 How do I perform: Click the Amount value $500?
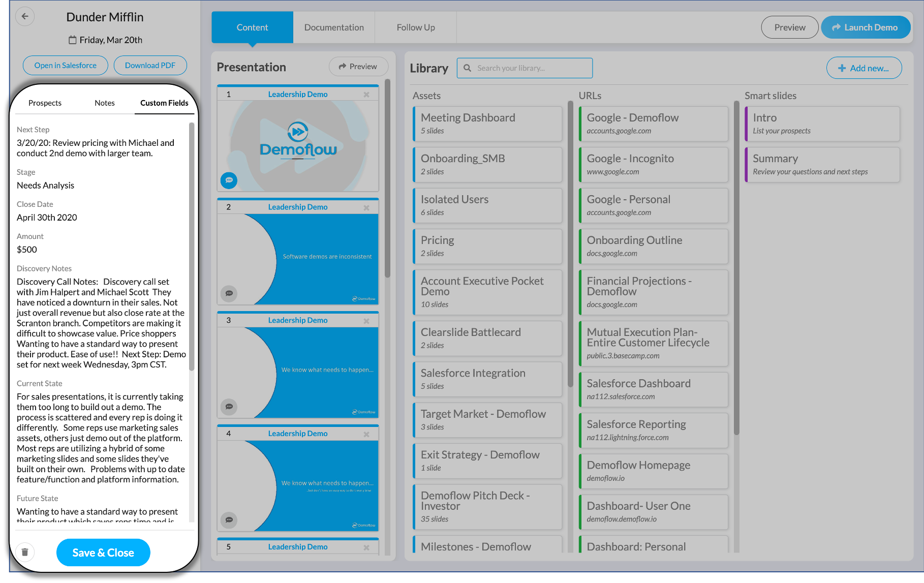(27, 250)
